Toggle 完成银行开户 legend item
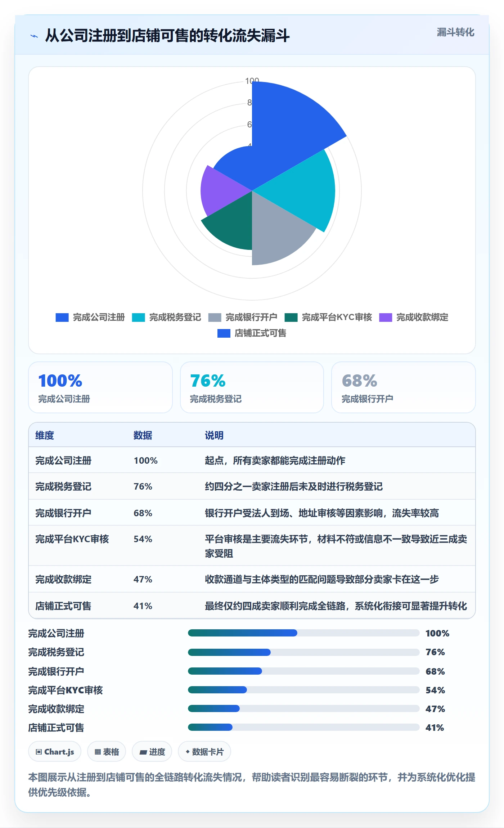The height and width of the screenshot is (828, 504). 243,318
